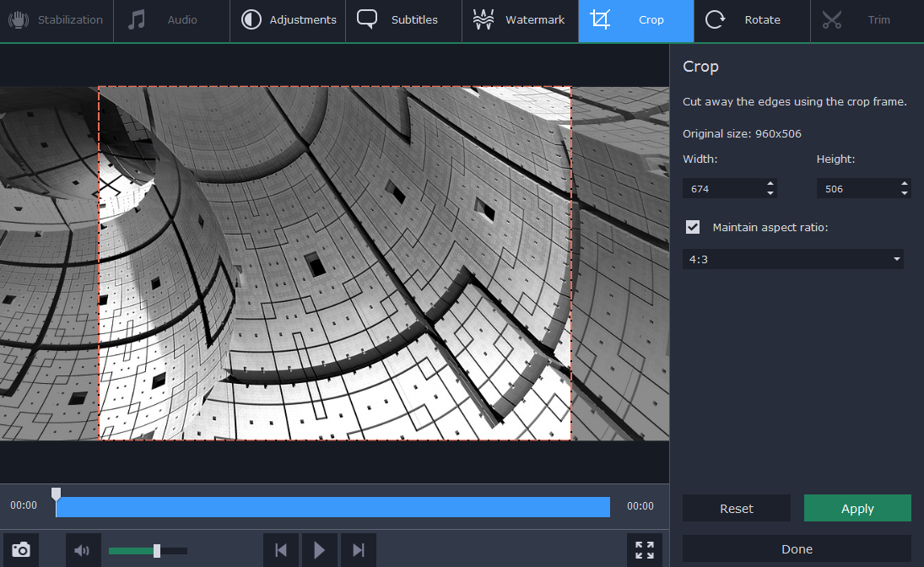924x567 pixels.
Task: Switch to the Adjustments tab
Action: tap(288, 20)
